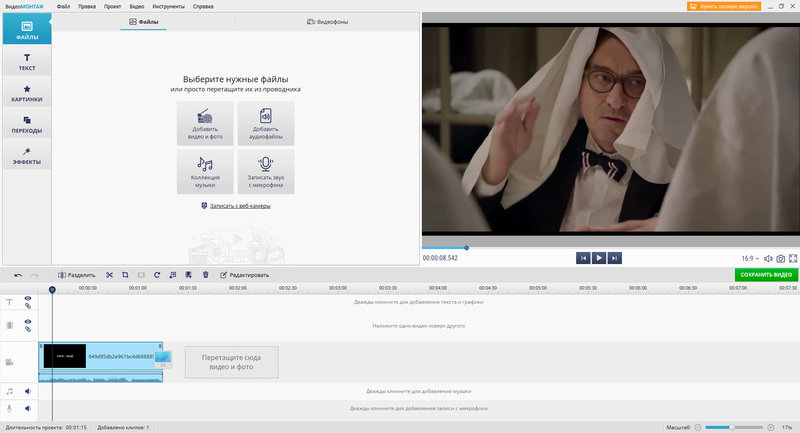The height and width of the screenshot is (433, 800).
Task: Open the 16:9 aspect ratio dropdown
Action: tap(750, 259)
